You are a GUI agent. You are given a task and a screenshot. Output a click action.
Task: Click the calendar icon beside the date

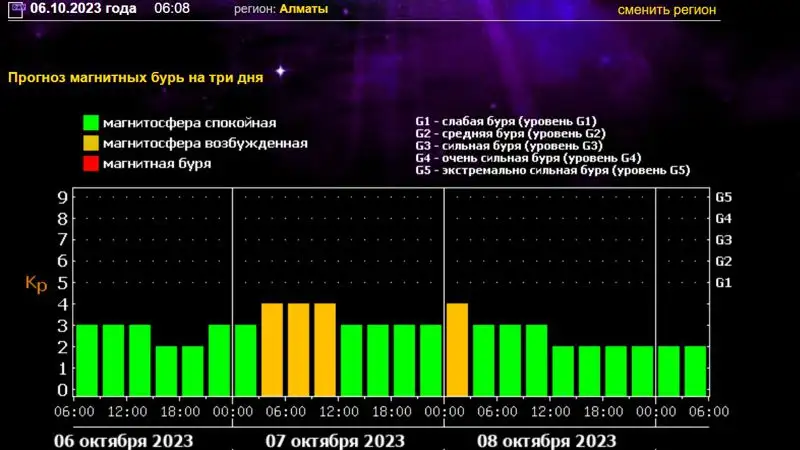(17, 9)
